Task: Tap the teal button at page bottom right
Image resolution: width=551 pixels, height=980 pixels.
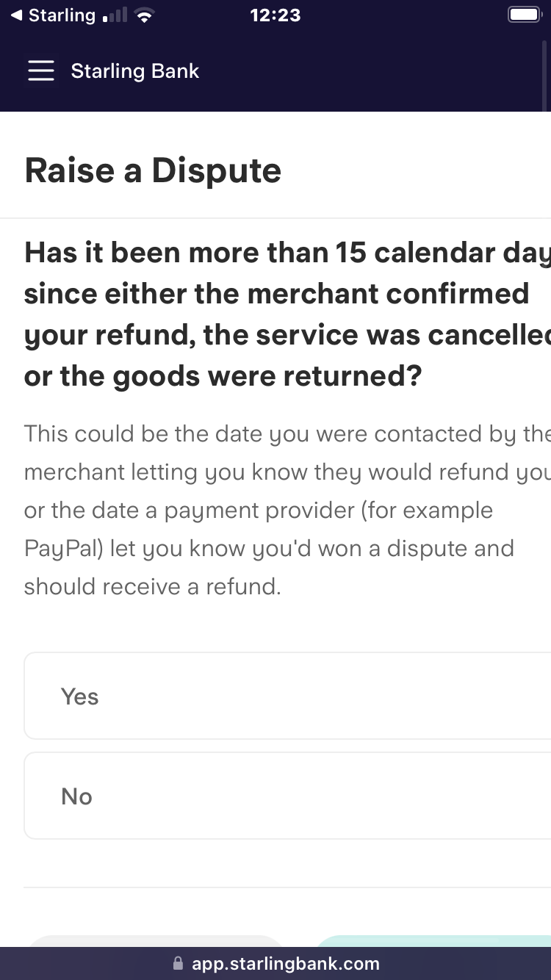Action: (x=433, y=941)
